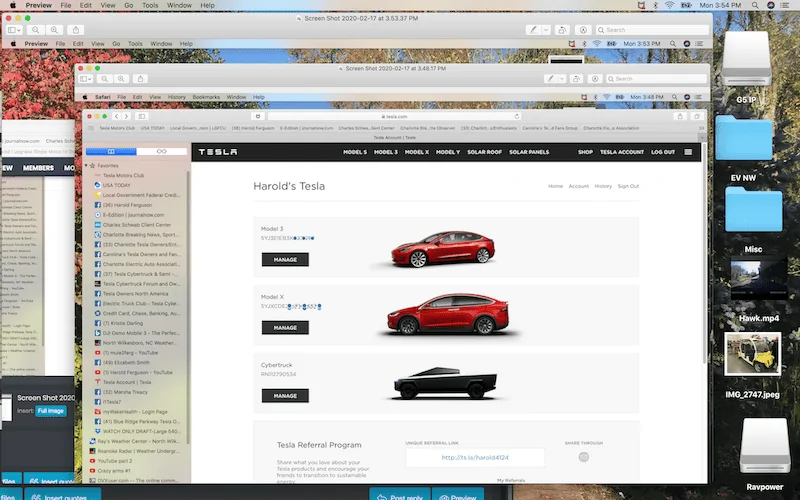Switch Safari sidebar to Bookmarks tab
800x500 pixels.
tap(111, 152)
